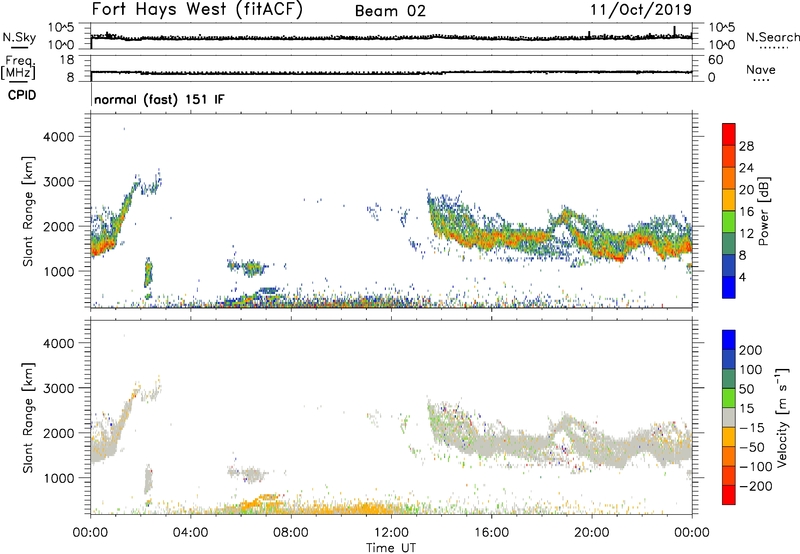Screen dimensions: 800x554
Task: Click the 16 tick on Power colorbar
Action: (x=746, y=212)
